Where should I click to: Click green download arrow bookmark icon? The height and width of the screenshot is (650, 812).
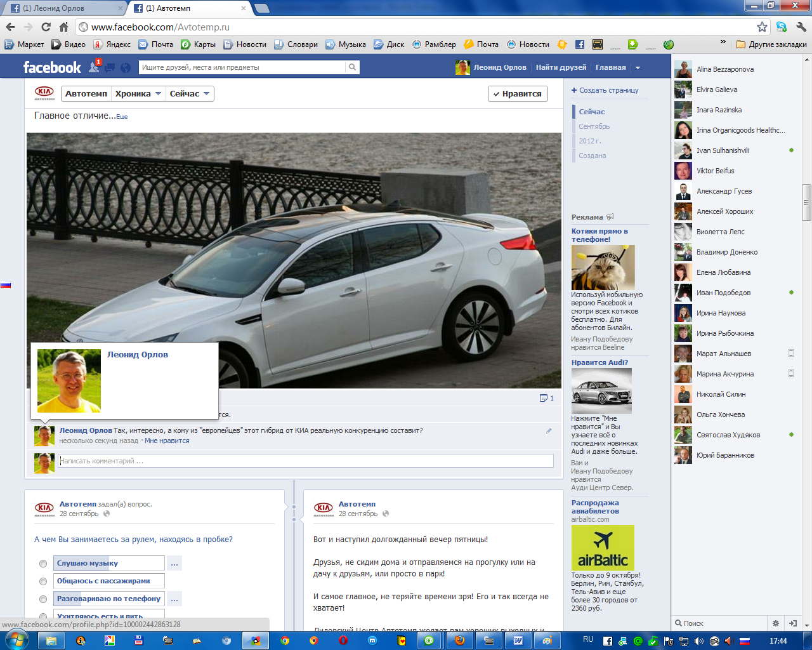[x=632, y=44]
